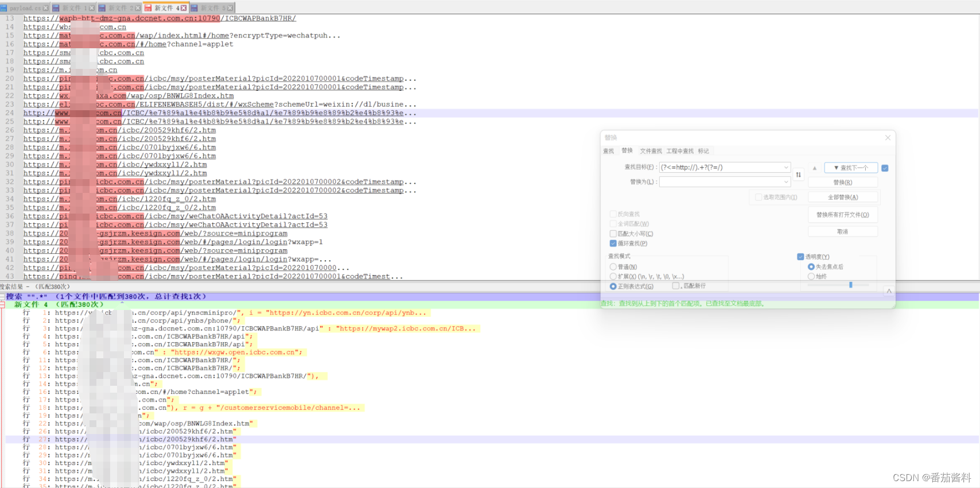Click search result row for line 27
The height and width of the screenshot is (488, 980).
(492, 439)
